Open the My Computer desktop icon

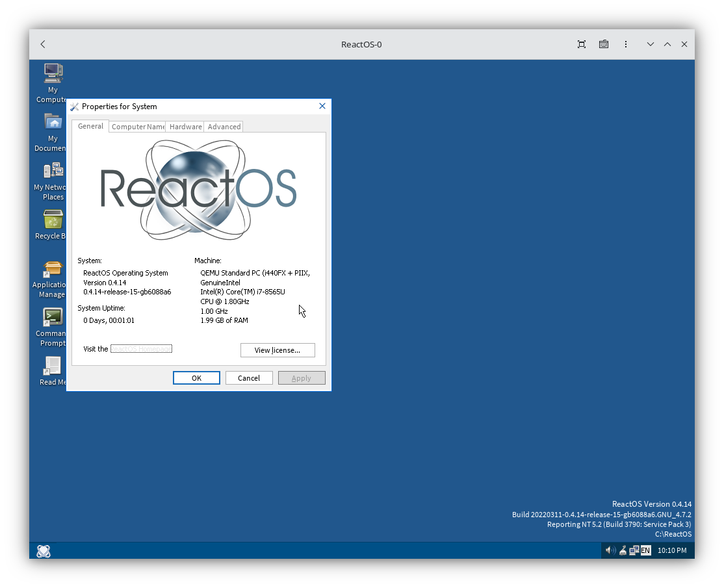click(x=53, y=83)
